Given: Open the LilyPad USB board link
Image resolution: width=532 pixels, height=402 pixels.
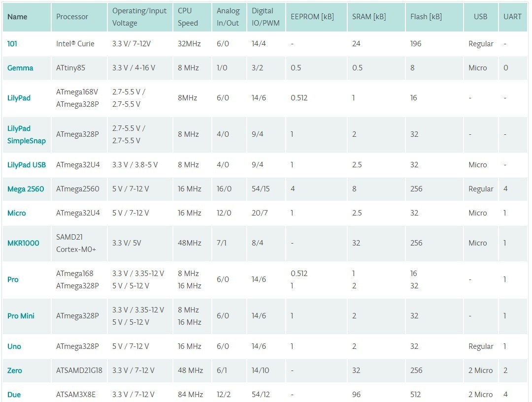Looking at the screenshot, I should coord(27,165).
